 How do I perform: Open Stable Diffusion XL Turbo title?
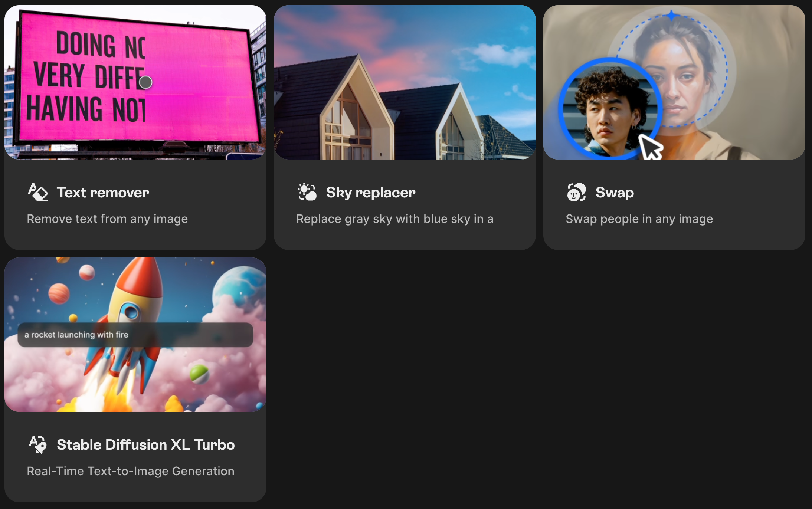[145, 445]
